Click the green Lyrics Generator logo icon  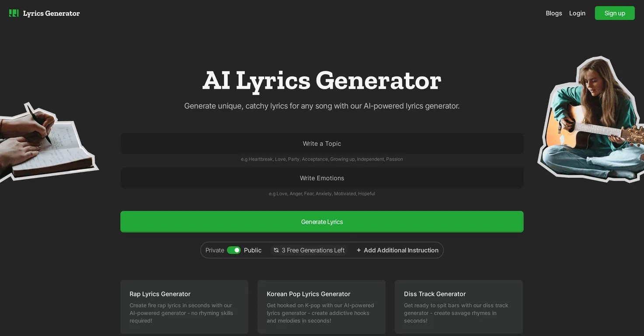coord(14,13)
